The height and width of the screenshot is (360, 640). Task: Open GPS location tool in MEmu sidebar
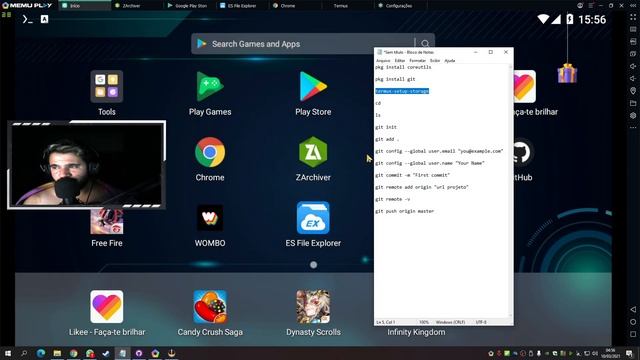click(x=633, y=91)
